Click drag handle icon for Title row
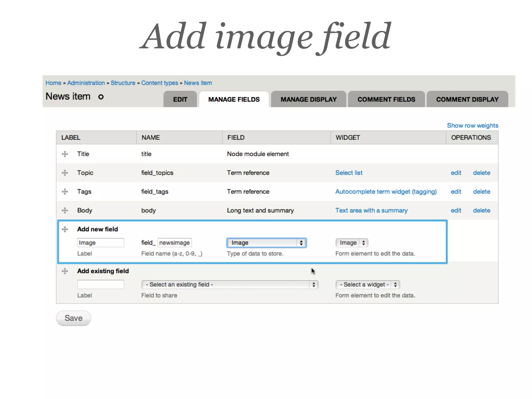Image resolution: width=532 pixels, height=399 pixels. [x=65, y=154]
